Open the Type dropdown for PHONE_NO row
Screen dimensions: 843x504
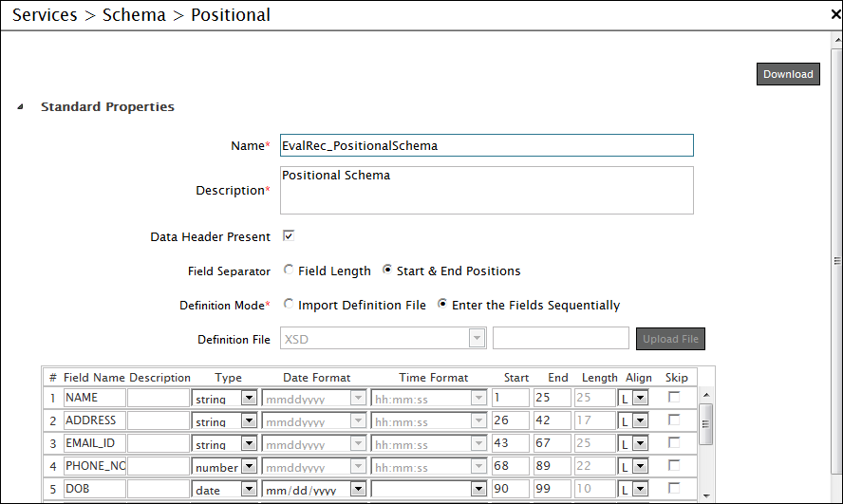click(x=249, y=467)
